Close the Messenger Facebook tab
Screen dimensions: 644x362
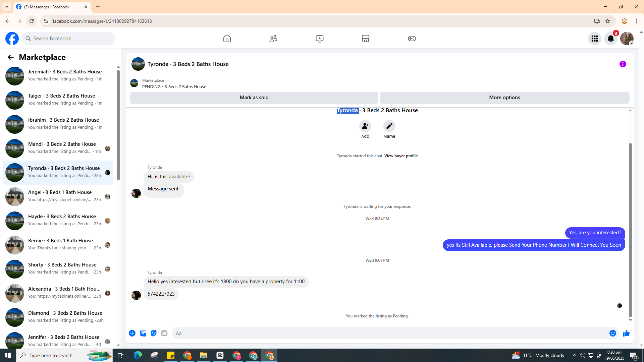coord(86,7)
